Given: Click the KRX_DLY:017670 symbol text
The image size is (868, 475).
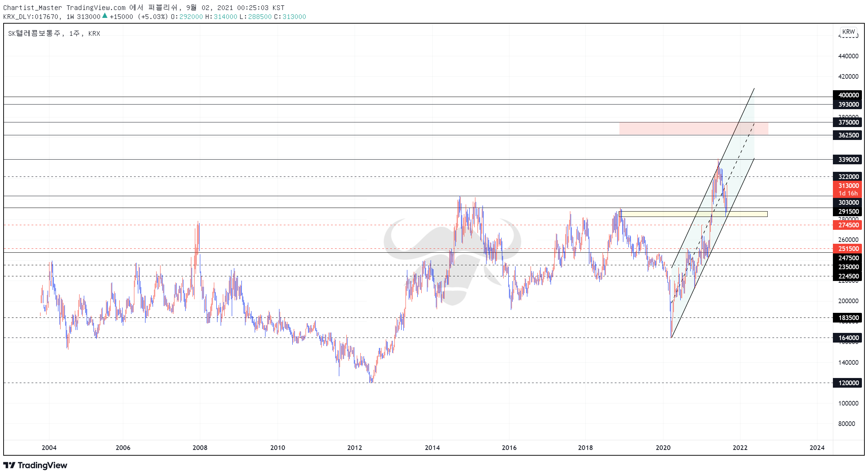Looking at the screenshot, I should [31, 16].
